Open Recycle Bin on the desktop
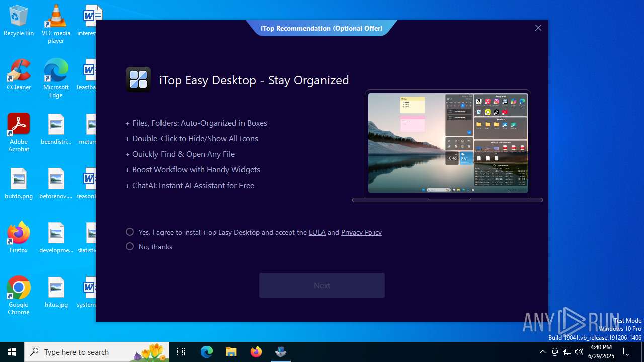Screen dimensions: 644x362 [19, 21]
